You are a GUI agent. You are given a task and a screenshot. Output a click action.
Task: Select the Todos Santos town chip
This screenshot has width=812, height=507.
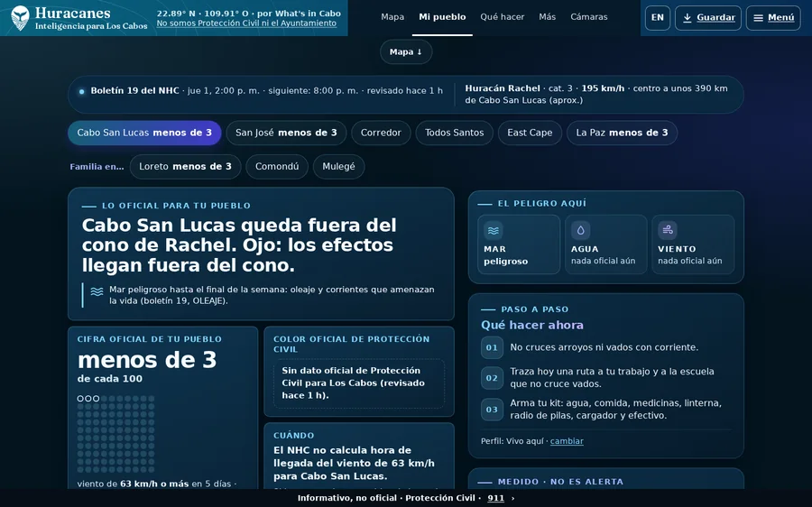tap(454, 133)
